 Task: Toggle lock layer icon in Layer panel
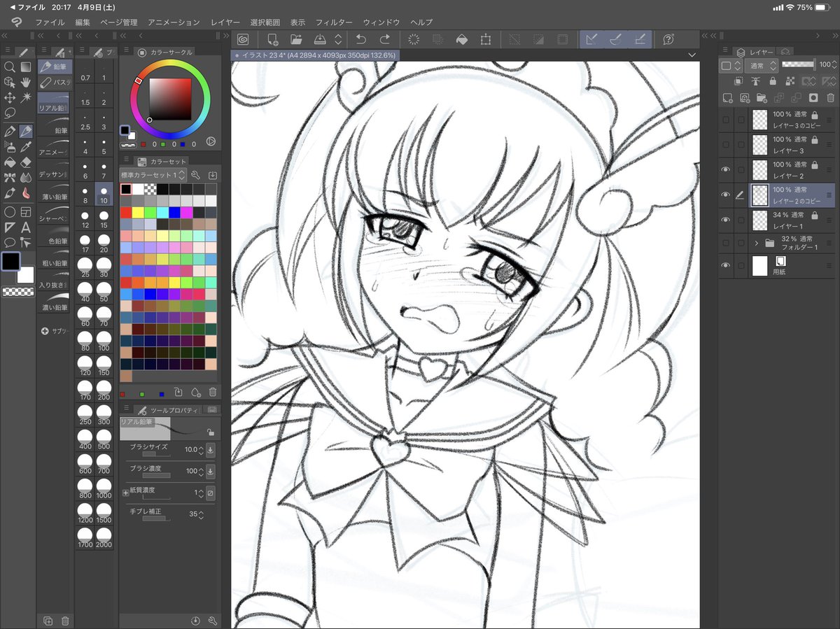coord(773,81)
